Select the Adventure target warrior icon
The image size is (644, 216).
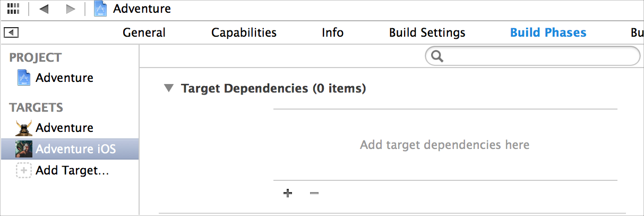(24, 128)
